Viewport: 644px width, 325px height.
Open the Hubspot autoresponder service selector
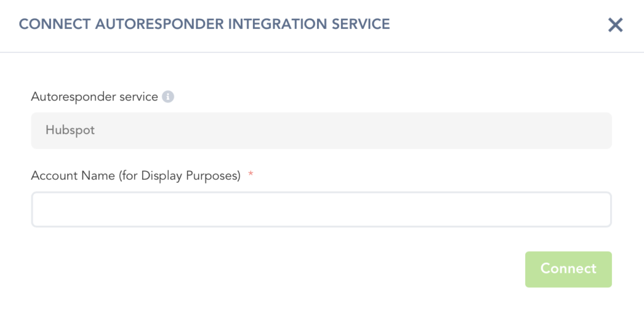[321, 131]
